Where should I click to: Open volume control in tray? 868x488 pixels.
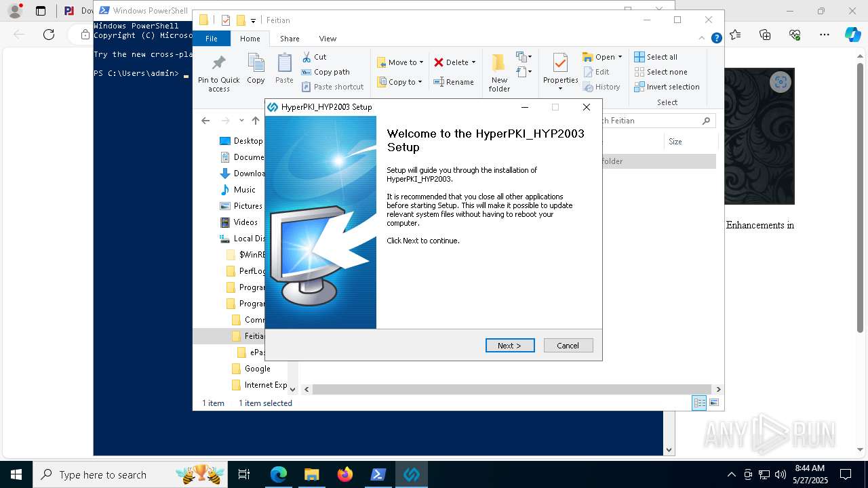point(781,474)
